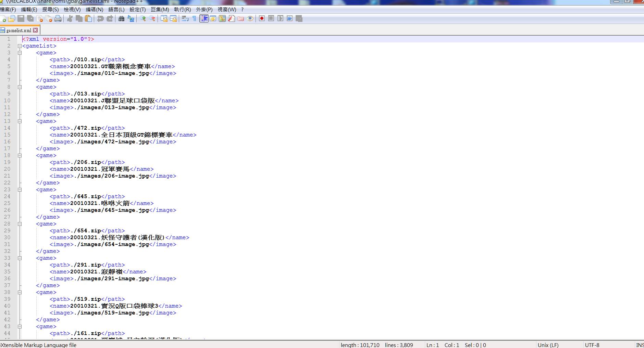The image size is (644, 348).
Task: Open the Folder as Workspace icon
Action: tap(241, 18)
